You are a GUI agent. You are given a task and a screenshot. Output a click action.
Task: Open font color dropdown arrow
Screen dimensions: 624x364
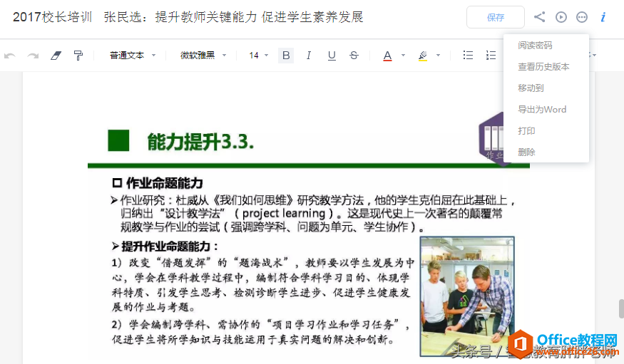pyautogui.click(x=403, y=56)
